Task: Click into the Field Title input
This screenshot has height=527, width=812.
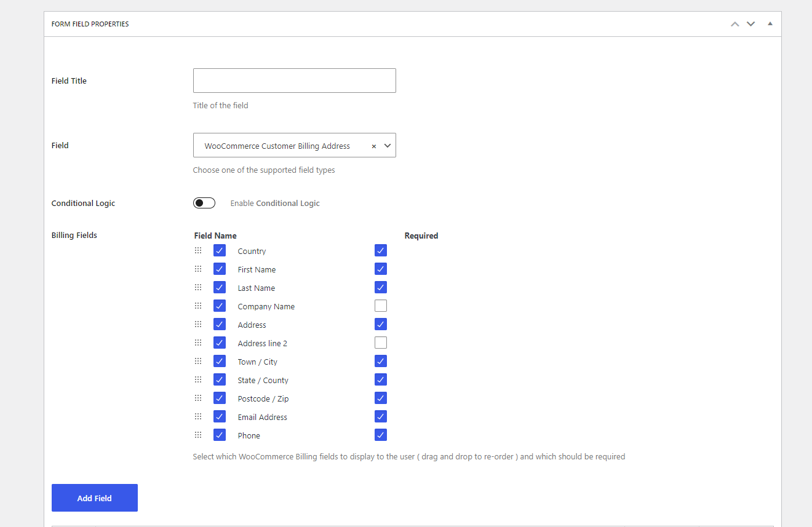Action: tap(295, 81)
